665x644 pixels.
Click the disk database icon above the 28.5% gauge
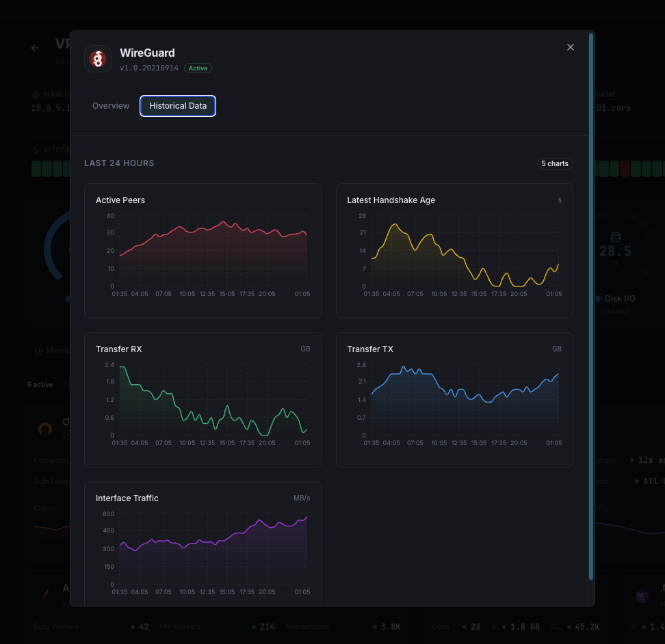click(616, 236)
